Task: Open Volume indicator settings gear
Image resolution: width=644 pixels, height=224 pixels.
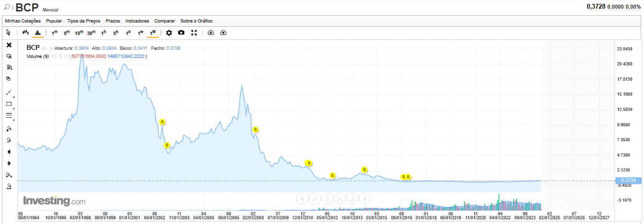Action: point(60,56)
